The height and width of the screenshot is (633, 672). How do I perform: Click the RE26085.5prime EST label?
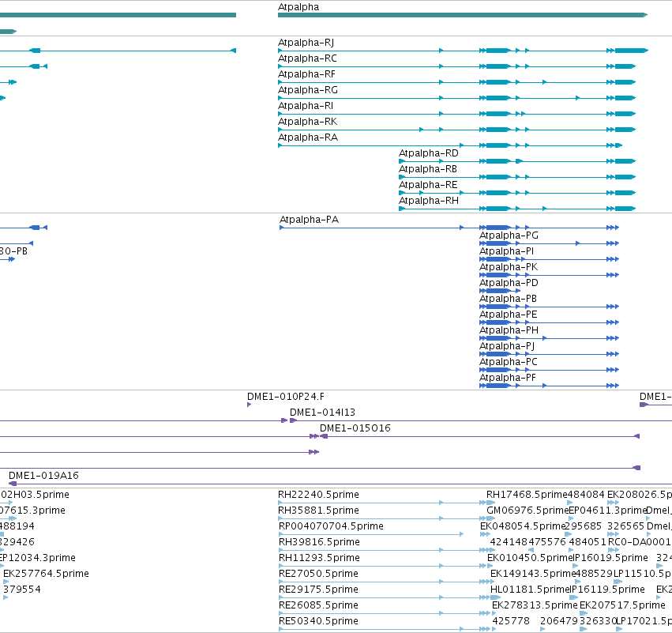tap(318, 605)
